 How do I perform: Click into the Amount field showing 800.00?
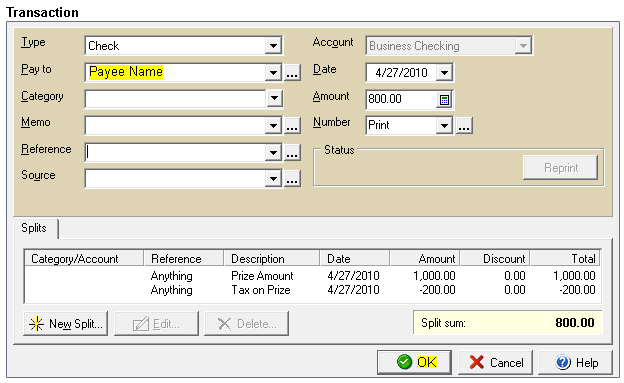[402, 99]
